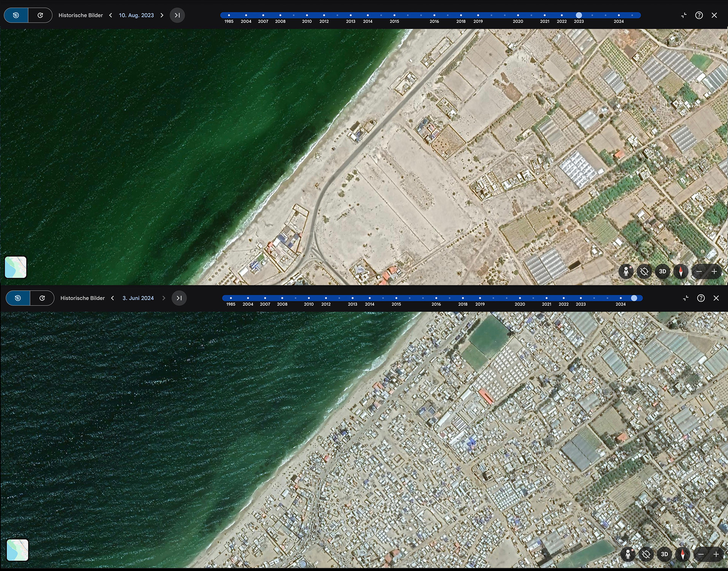Select 2024 marker on top timeline
The image size is (728, 571).
tap(619, 15)
